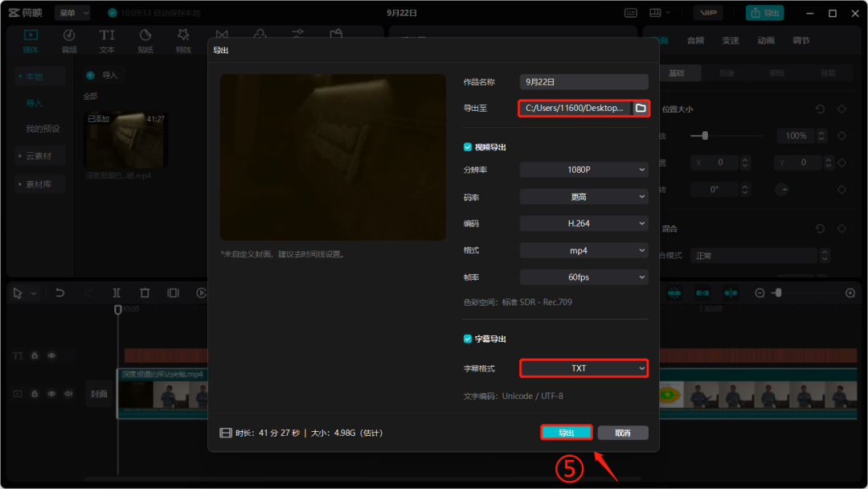Expand the 60fps frame rate dropdown
This screenshot has width=868, height=489.
pyautogui.click(x=583, y=277)
